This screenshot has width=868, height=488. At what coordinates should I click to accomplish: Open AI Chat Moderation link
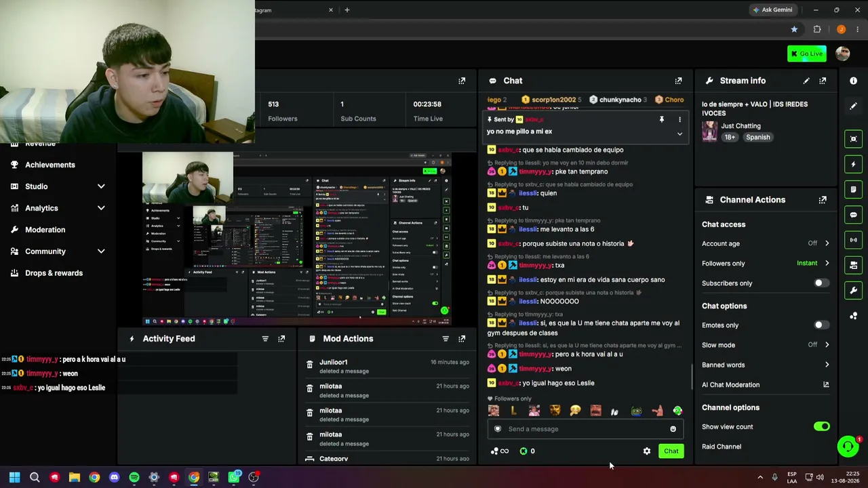tap(765, 385)
